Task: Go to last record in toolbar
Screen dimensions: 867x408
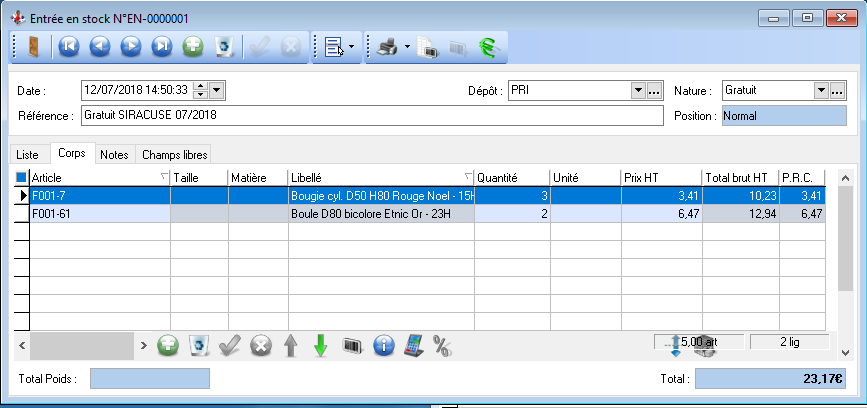Action: [162, 46]
